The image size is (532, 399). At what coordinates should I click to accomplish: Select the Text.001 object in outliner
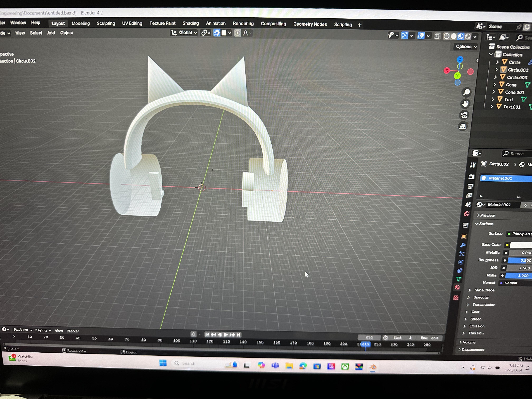[512, 107]
